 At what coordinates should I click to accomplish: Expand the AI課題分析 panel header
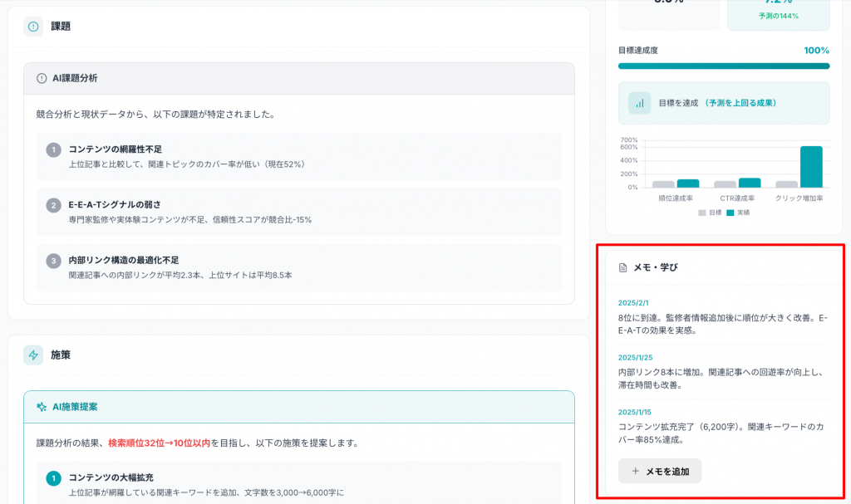(299, 78)
